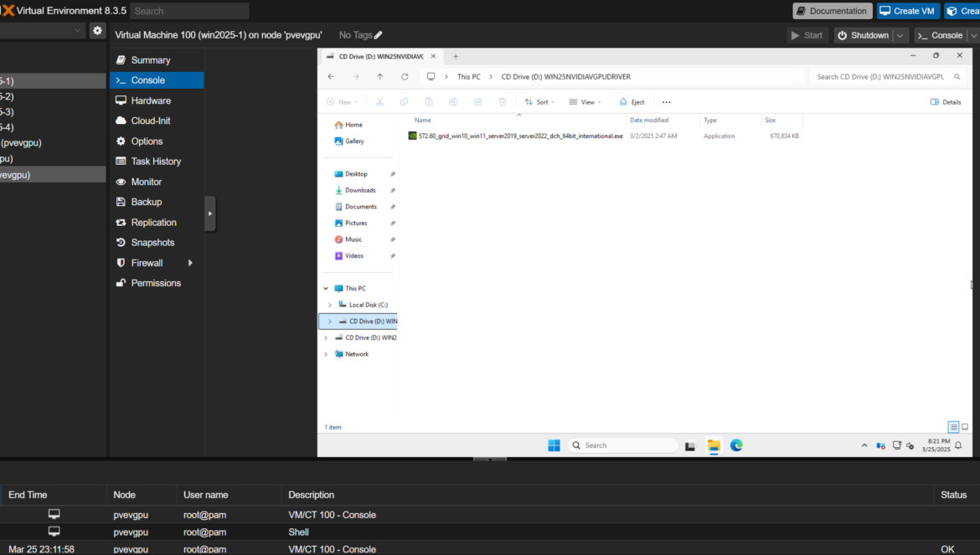Screen dimensions: 980x555
Task: Sort files by Date modified column
Action: coord(649,120)
